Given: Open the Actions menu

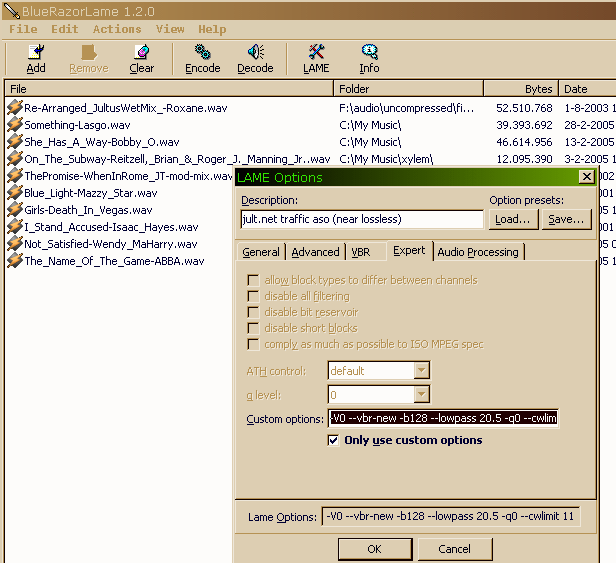Looking at the screenshot, I should [117, 29].
